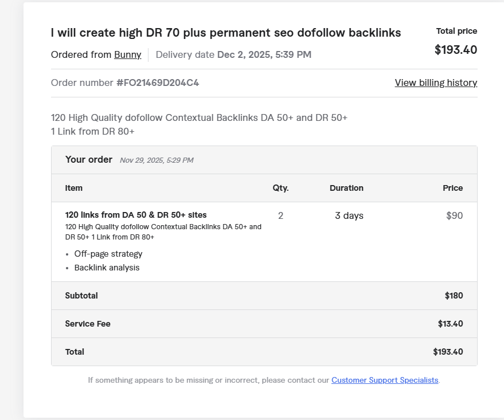504x420 pixels.
Task: Click the Duration column header
Action: click(346, 188)
